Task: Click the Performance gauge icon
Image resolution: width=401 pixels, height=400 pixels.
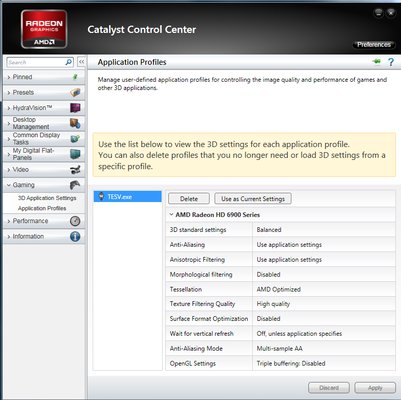Action: (x=75, y=221)
